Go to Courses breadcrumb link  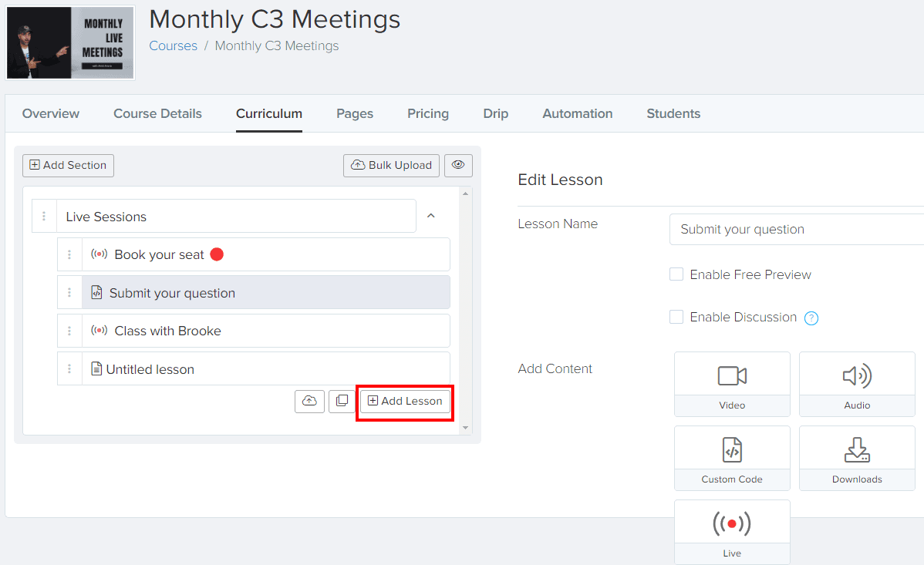(x=173, y=45)
